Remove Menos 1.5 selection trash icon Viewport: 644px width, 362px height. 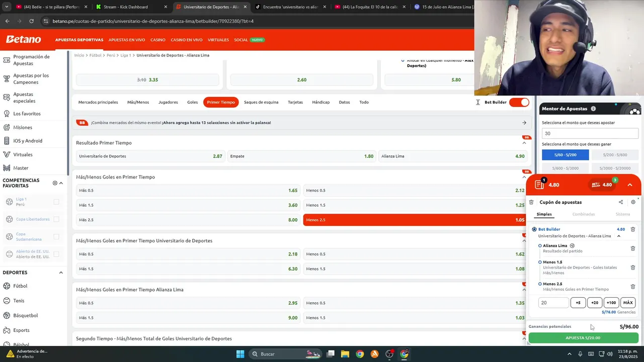click(633, 267)
